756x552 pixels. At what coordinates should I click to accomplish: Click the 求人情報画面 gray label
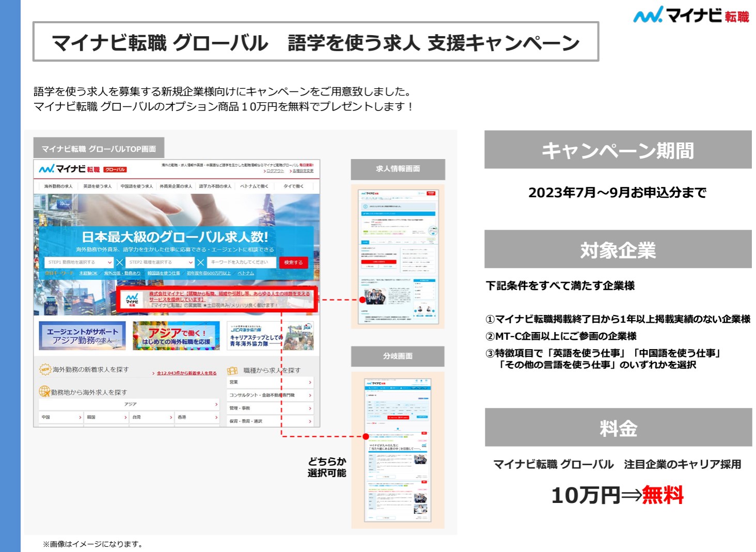tap(398, 169)
